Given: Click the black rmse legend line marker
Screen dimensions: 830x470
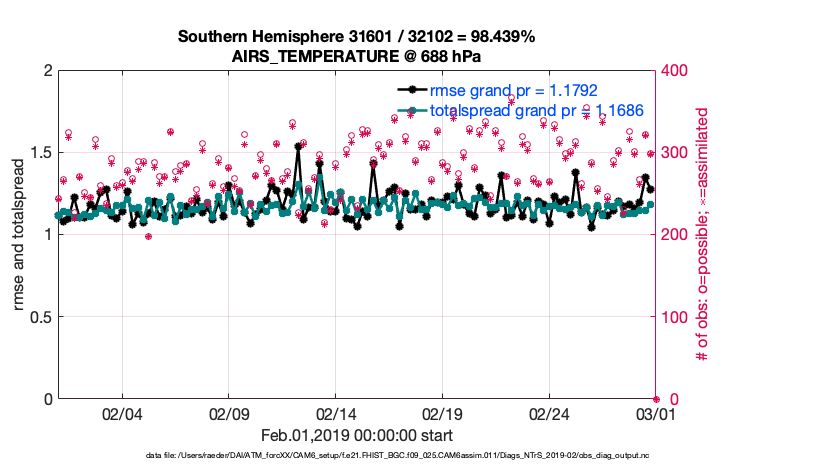Looking at the screenshot, I should click(x=412, y=90).
